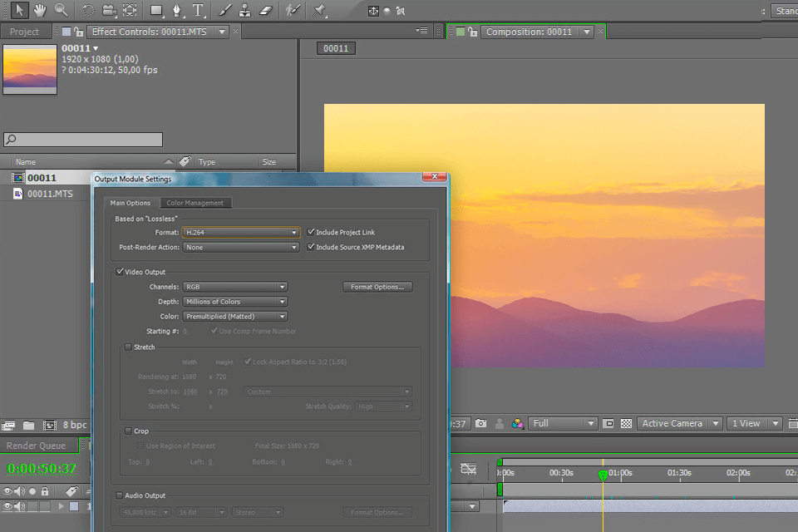
Task: Change the Active Camera view dropdown
Action: [x=678, y=423]
